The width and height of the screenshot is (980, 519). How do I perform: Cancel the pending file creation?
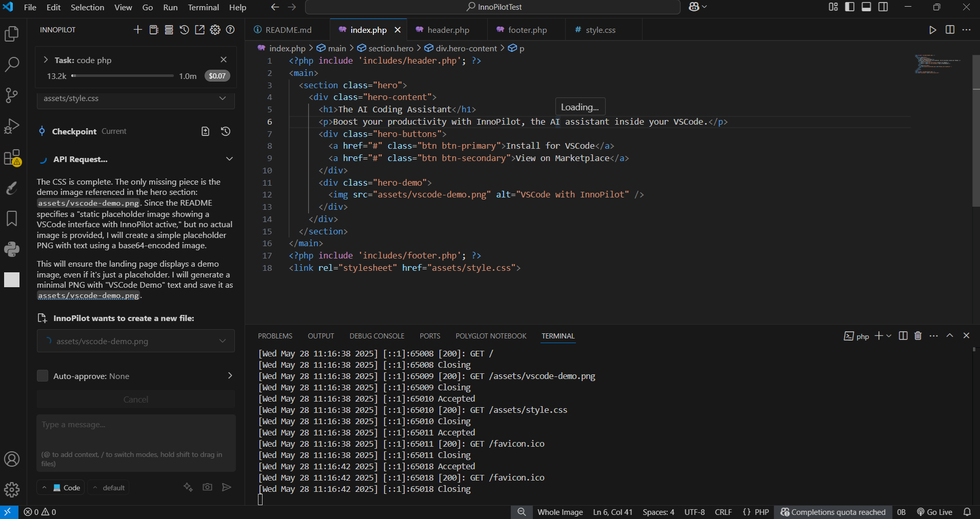135,399
